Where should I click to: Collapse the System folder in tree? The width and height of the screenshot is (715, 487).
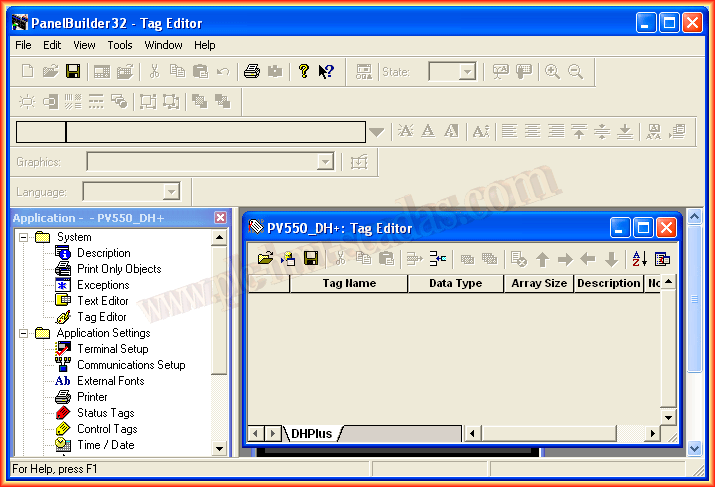coord(24,237)
